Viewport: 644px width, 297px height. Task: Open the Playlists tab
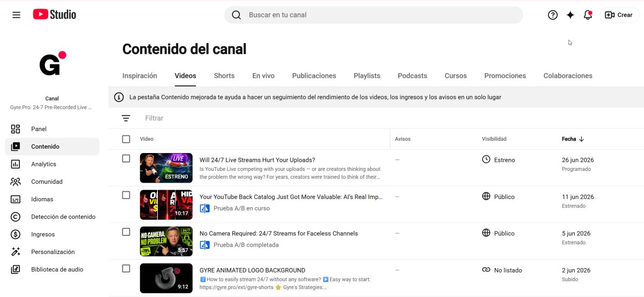[x=367, y=76]
